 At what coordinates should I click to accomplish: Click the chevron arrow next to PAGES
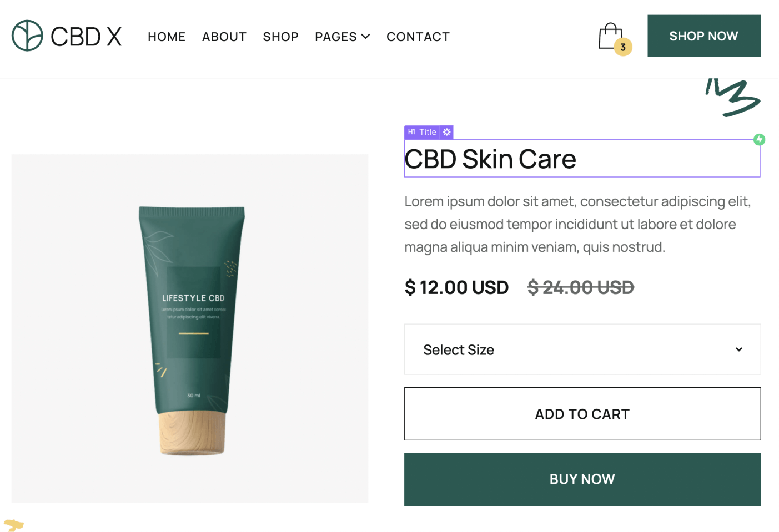point(365,37)
